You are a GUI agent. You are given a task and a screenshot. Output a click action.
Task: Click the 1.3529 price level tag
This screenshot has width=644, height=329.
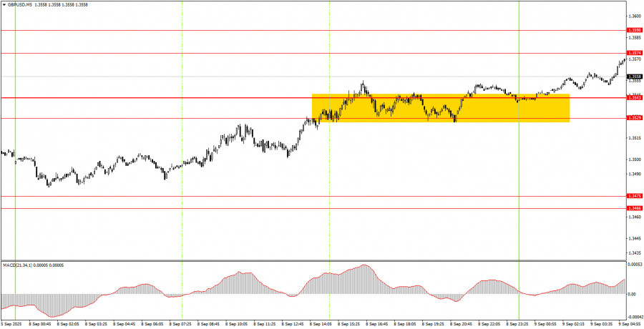pyautogui.click(x=634, y=117)
